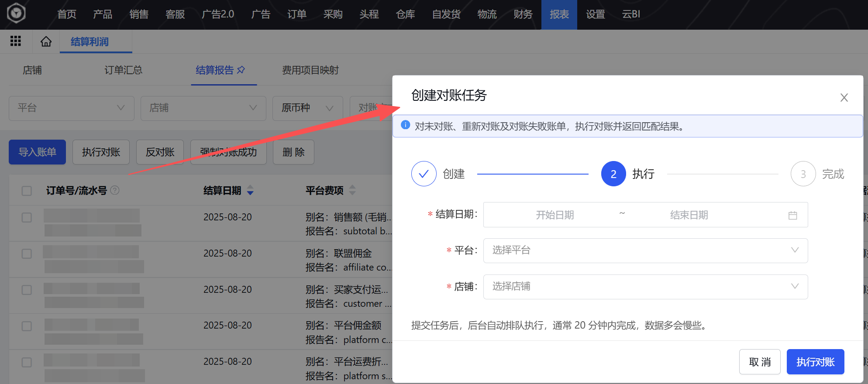Open 物流 in top navigation

click(487, 14)
